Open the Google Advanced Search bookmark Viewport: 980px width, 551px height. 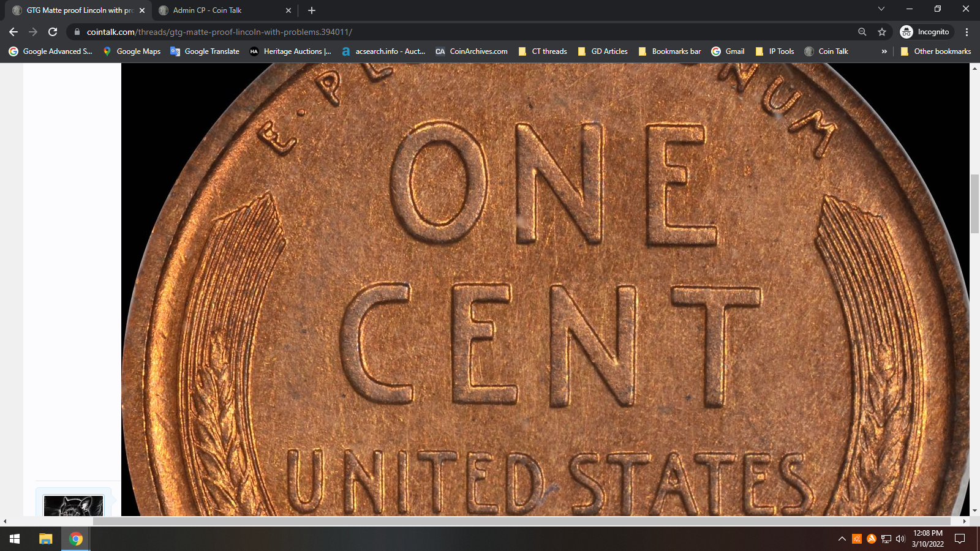coord(51,51)
